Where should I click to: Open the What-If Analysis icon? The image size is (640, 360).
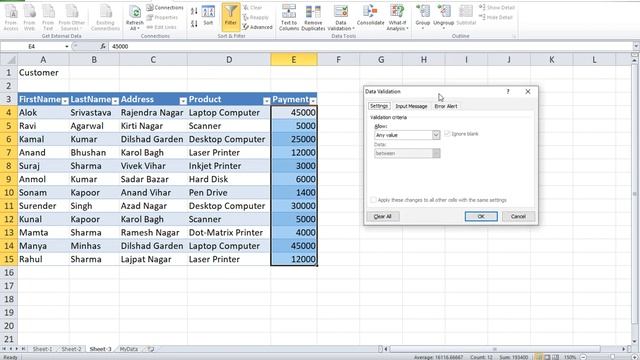397,17
